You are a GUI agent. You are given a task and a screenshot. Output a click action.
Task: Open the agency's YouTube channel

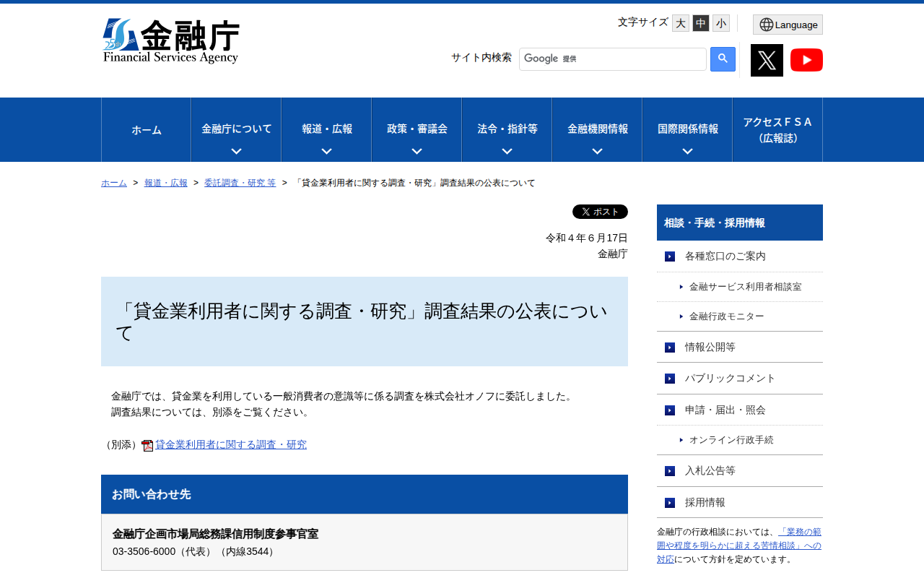click(x=806, y=59)
